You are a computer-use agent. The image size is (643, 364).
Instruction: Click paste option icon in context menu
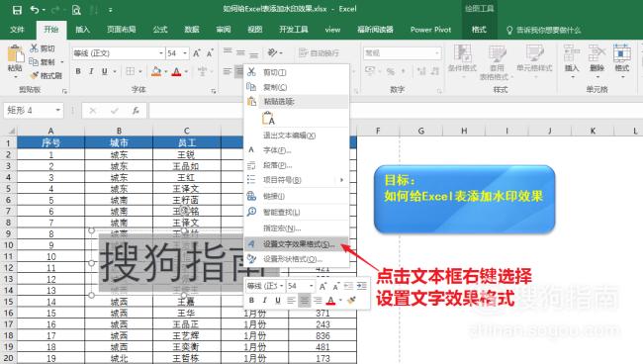coord(268,119)
